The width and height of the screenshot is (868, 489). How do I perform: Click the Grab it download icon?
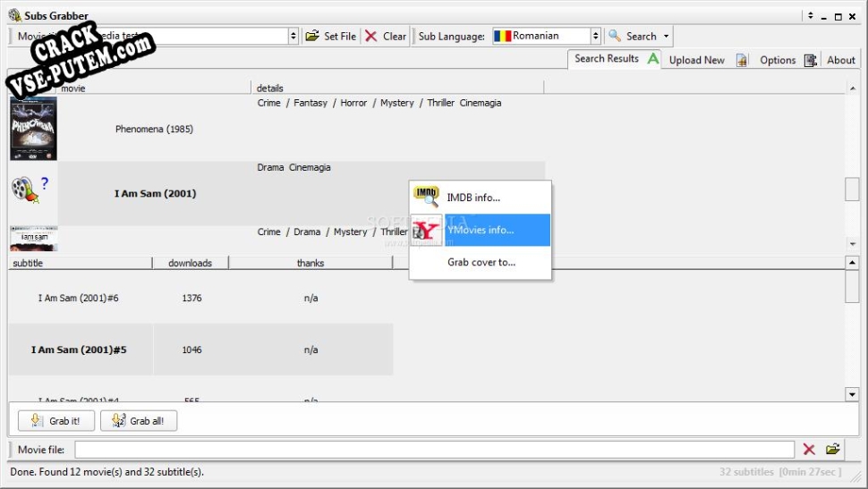coord(36,420)
